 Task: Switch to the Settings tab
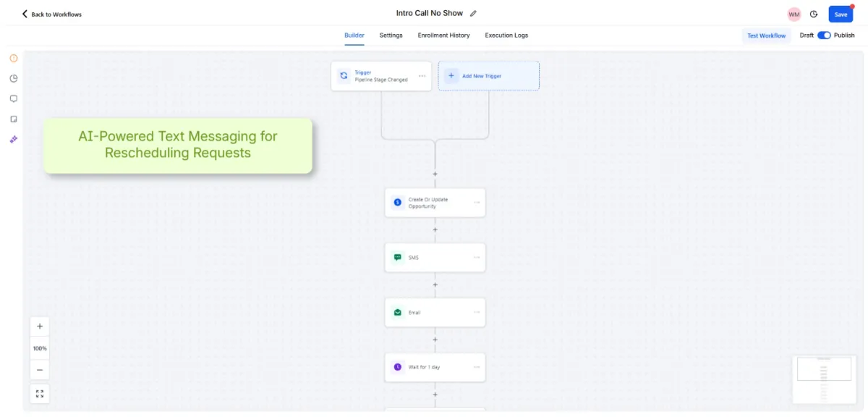coord(391,35)
